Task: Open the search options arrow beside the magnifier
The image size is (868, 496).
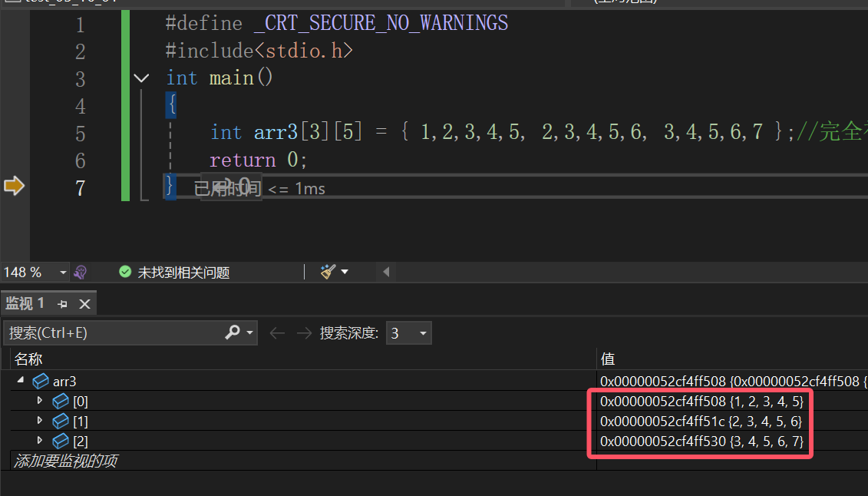Action: click(249, 332)
